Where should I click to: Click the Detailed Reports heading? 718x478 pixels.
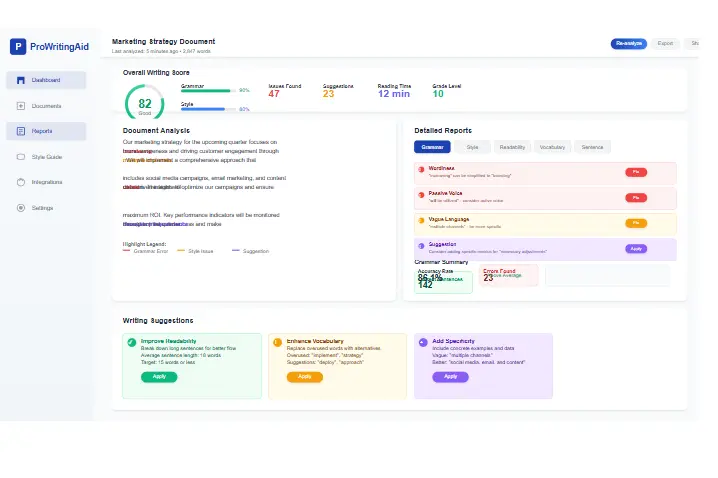tap(443, 130)
